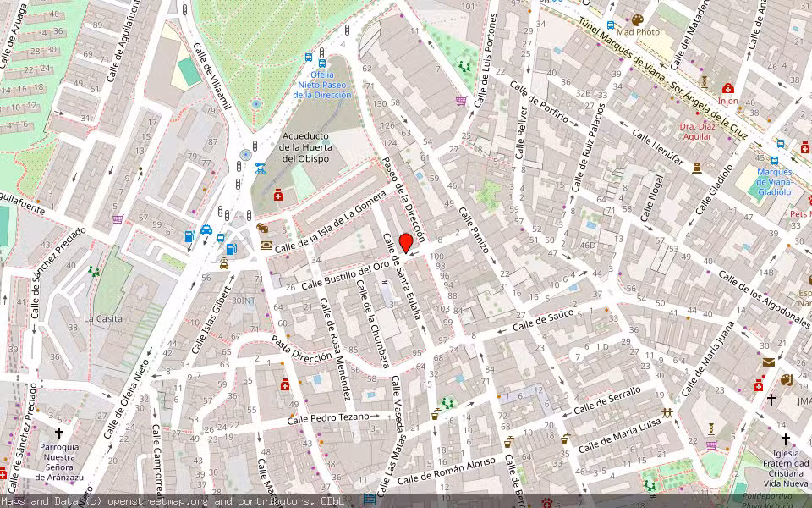
Task: Click the bus stop icon beside Marqués de Viana-Gladiolo
Action: pos(774,161)
